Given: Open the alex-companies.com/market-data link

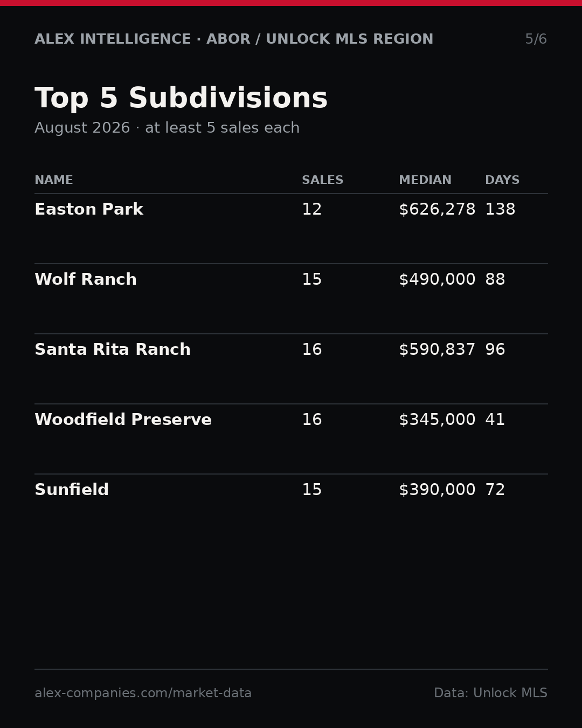Looking at the screenshot, I should coord(143,693).
